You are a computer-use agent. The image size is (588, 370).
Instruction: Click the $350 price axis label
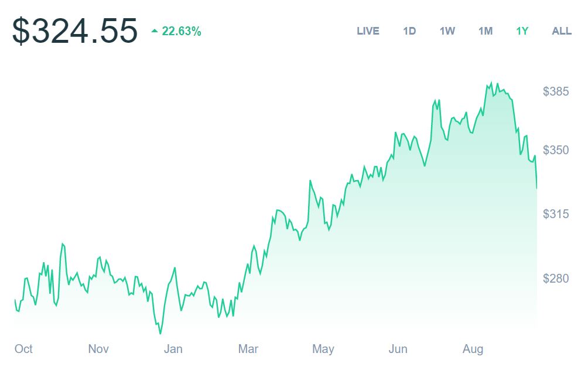pyautogui.click(x=556, y=150)
